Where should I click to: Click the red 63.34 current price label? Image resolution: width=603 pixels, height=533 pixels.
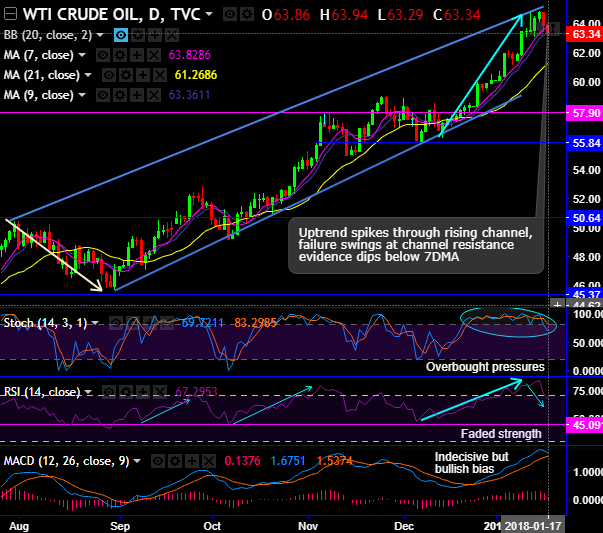(x=585, y=34)
